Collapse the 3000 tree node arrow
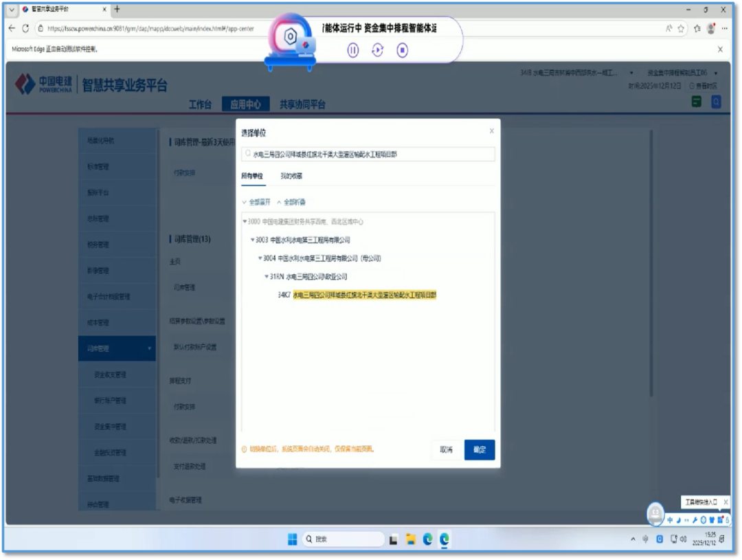Viewport: 742px width, 560px height. [x=245, y=221]
